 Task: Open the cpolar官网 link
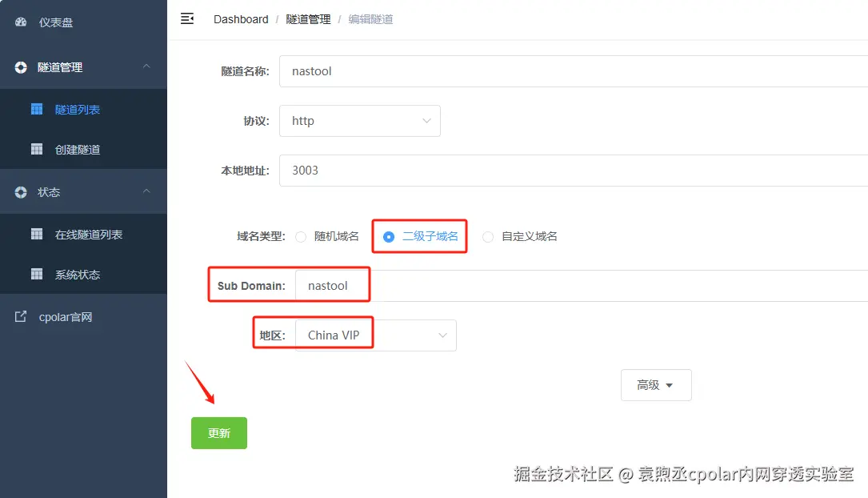66,317
